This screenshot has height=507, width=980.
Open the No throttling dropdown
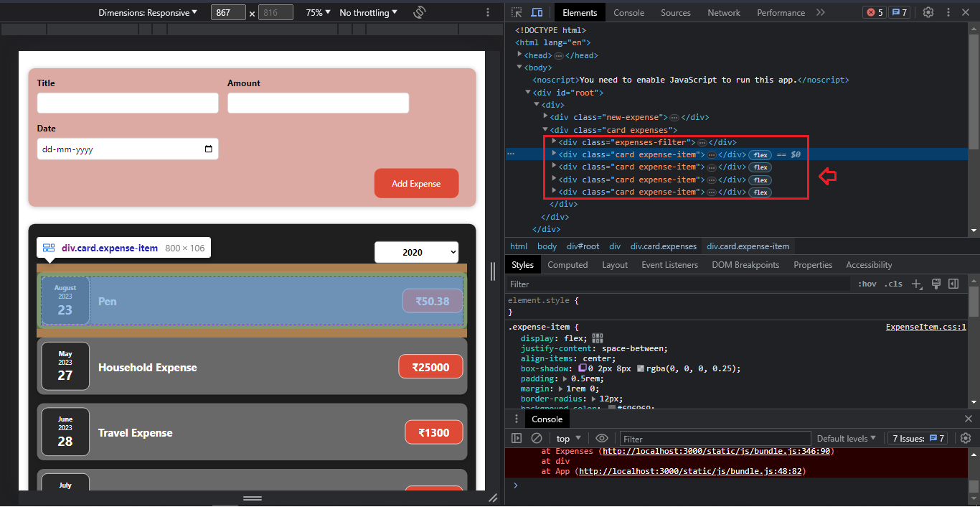(x=368, y=12)
